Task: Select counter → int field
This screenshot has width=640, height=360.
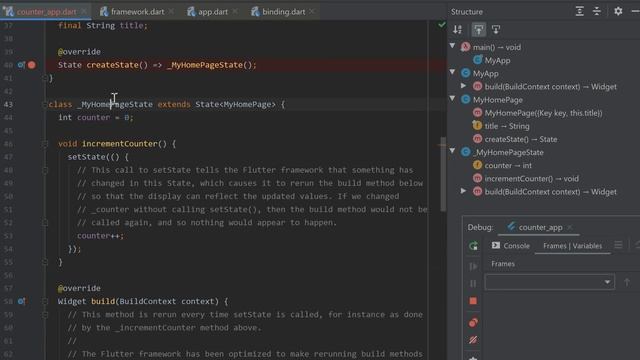Action: pos(508,165)
